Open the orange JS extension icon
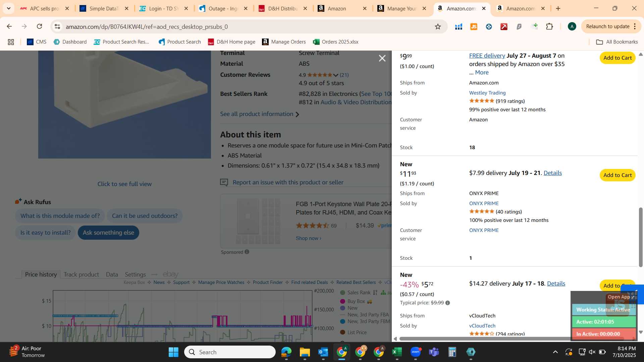The width and height of the screenshot is (644, 362). point(474,26)
